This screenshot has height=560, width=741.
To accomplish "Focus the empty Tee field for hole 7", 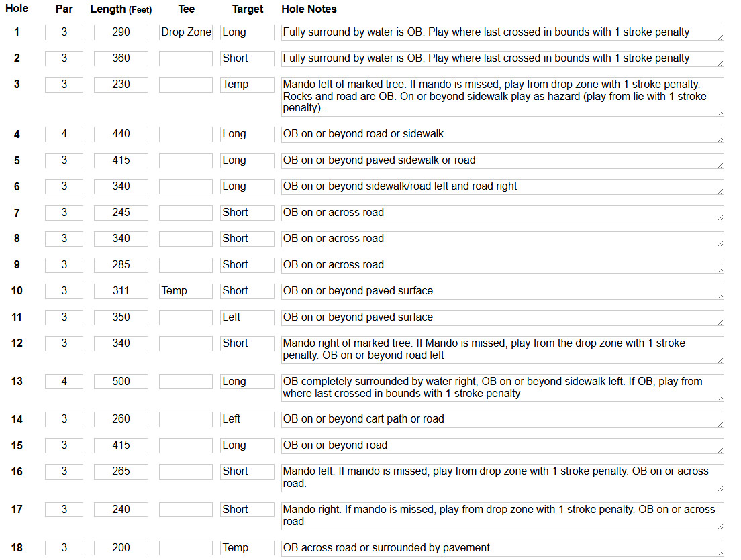I will [x=186, y=213].
